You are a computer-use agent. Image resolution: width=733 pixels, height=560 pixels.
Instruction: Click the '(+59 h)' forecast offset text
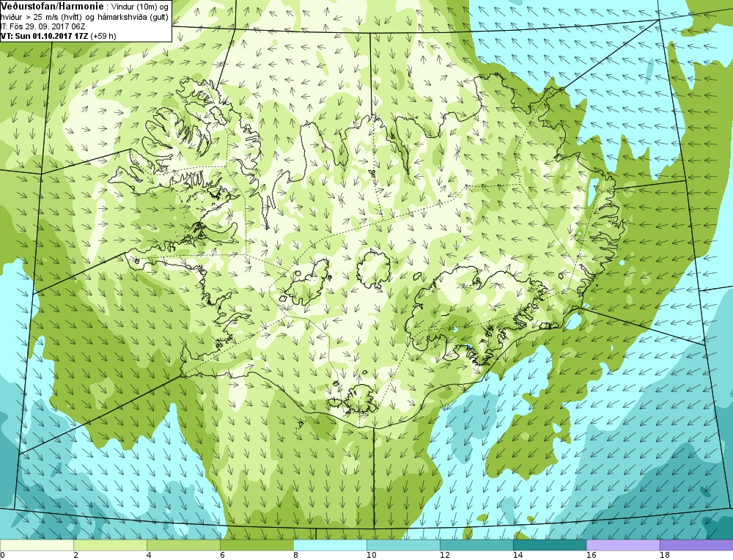pos(103,35)
